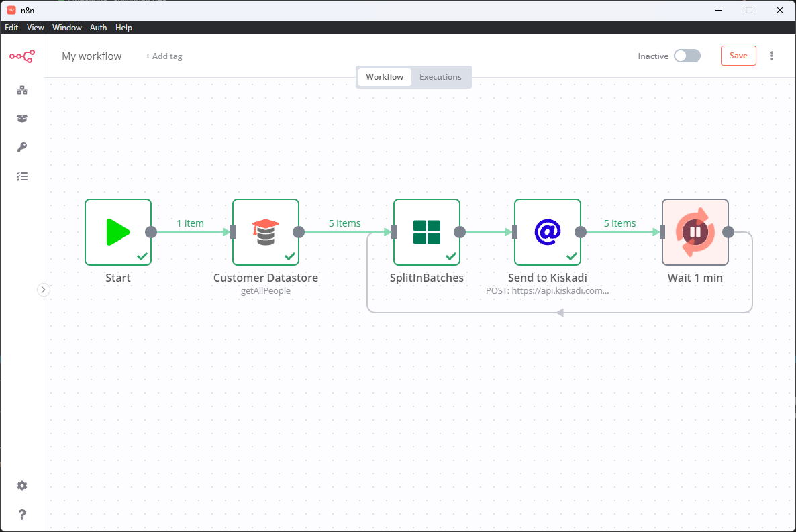The image size is (796, 532).
Task: Toggle the Inactive workflow activation switch
Action: coord(687,56)
